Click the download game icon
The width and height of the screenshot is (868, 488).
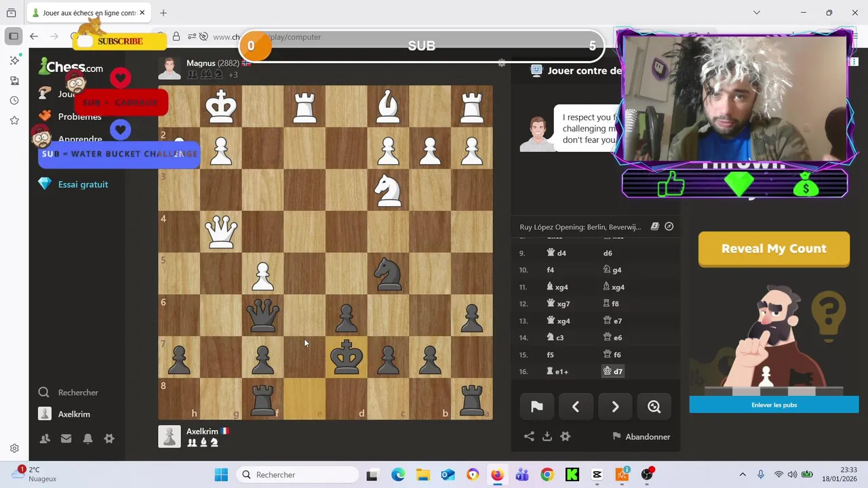coord(547,436)
